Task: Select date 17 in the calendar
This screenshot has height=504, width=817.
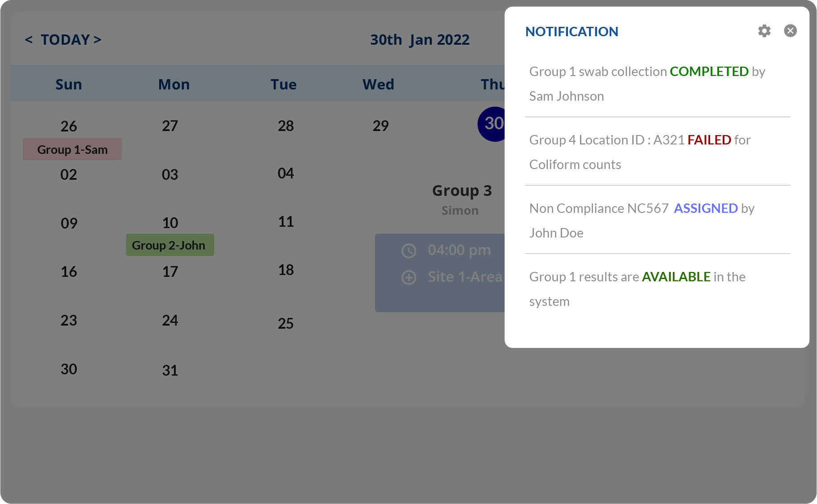Action: 170,271
